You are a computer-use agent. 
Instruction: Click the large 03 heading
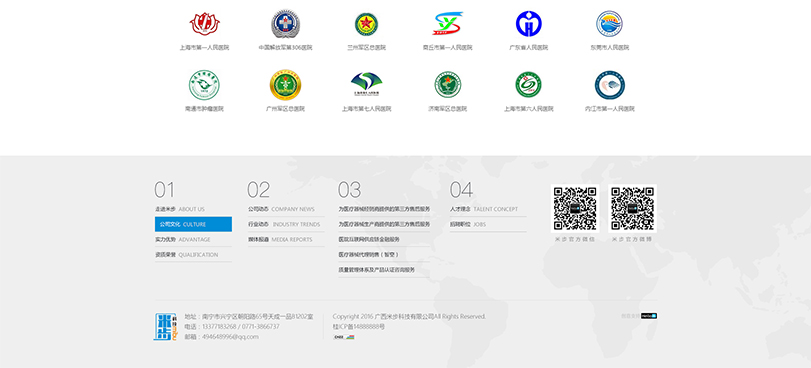(x=349, y=190)
